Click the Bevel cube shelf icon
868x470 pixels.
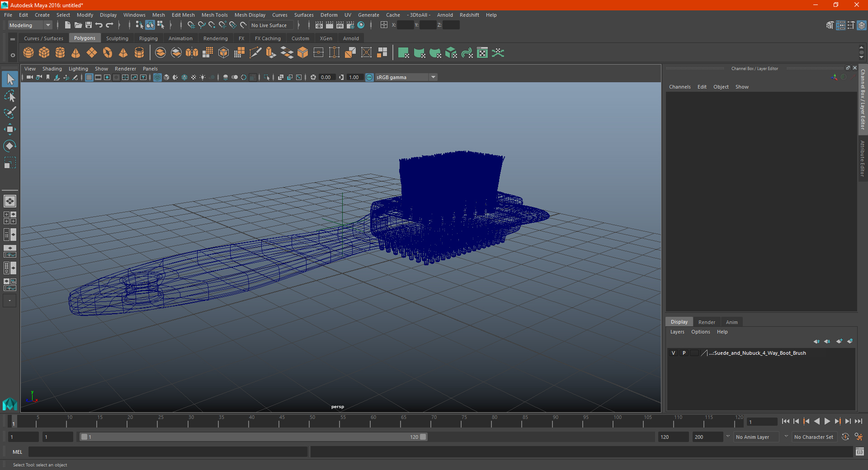(302, 53)
